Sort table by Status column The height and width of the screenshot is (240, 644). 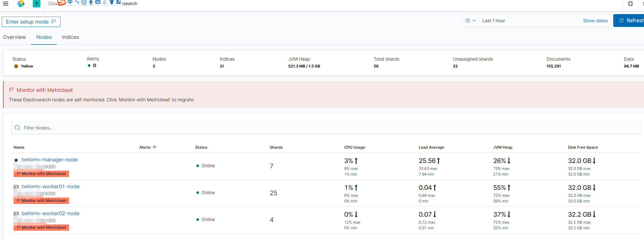point(201,147)
